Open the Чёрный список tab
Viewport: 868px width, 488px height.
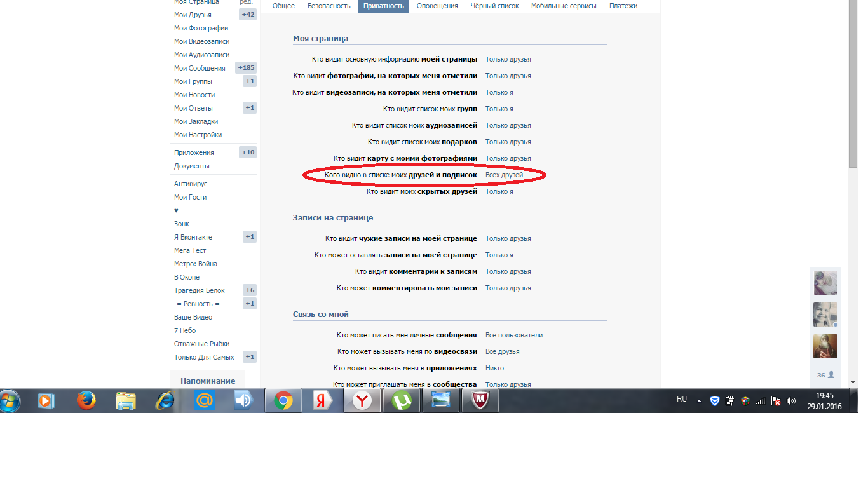(494, 6)
